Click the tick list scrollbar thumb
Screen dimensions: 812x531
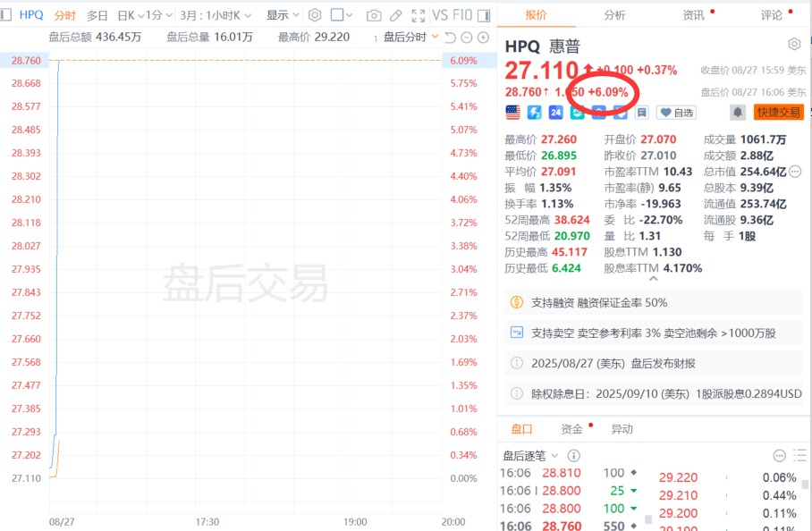coord(647,519)
